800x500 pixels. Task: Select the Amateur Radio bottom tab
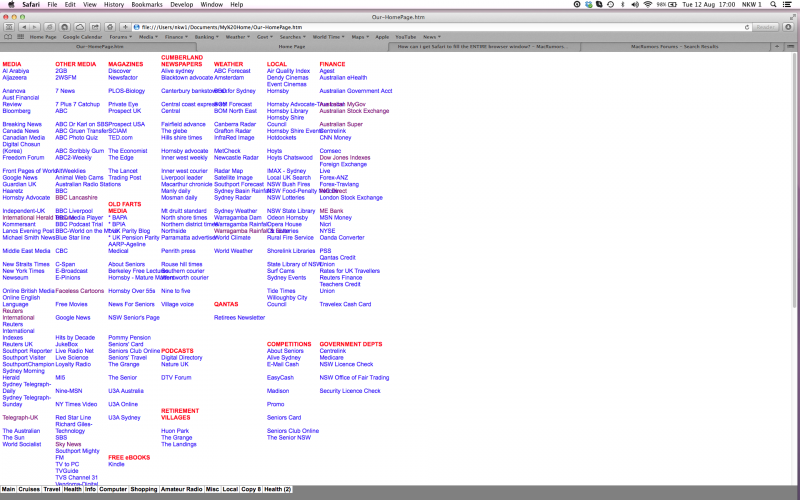pos(182,489)
